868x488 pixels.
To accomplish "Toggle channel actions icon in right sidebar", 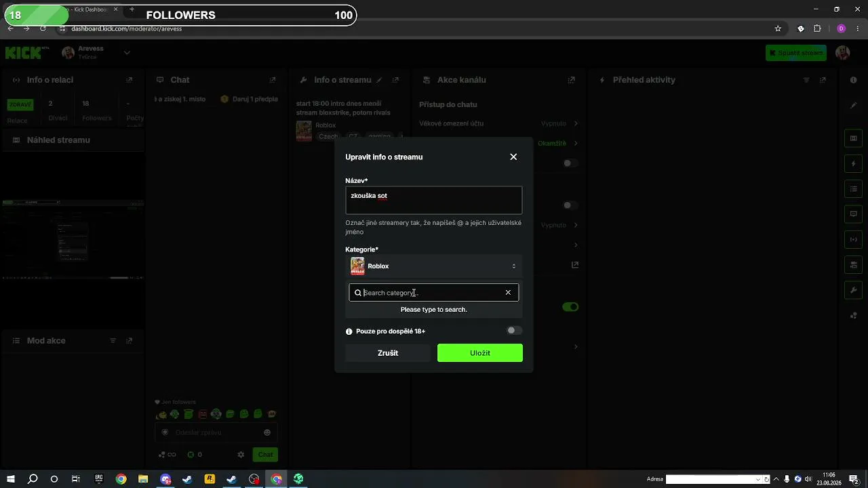I will pyautogui.click(x=854, y=264).
